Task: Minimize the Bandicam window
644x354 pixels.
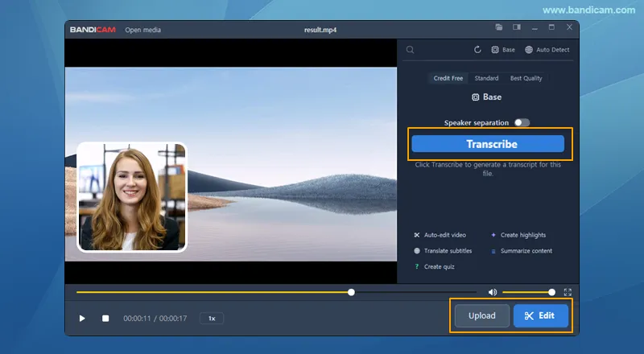Action: [x=535, y=27]
